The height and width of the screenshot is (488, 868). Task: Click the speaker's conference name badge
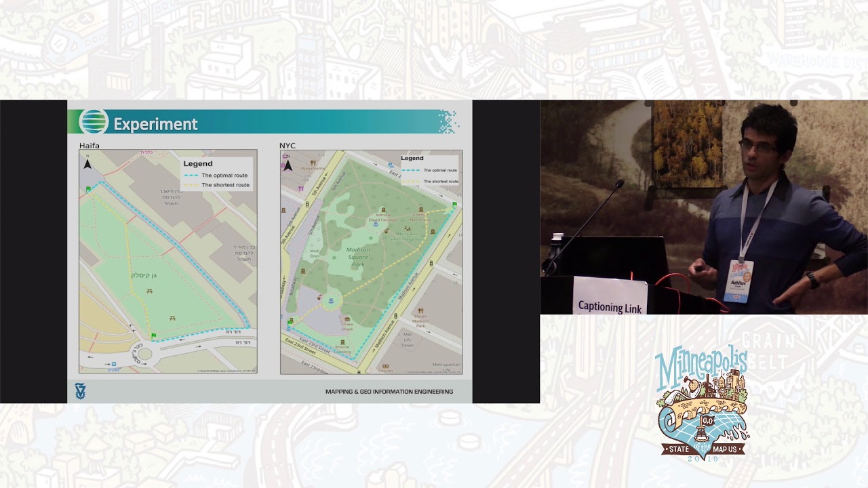738,280
